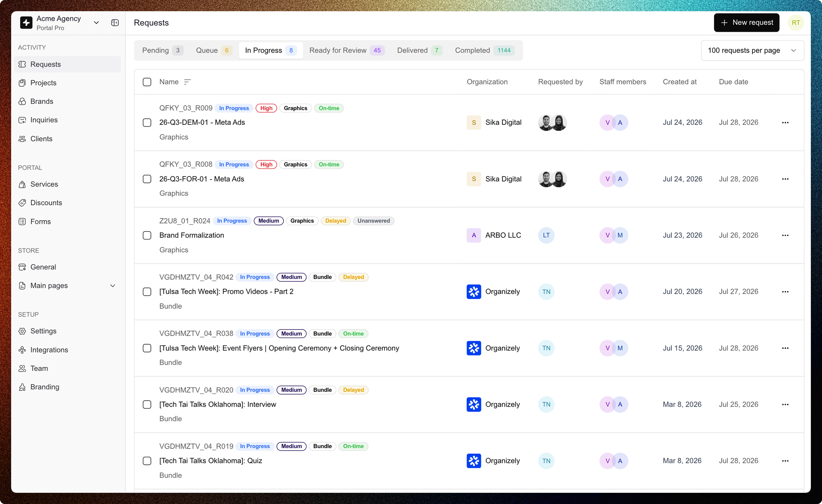Toggle the sidebar collapse icon
Screen dimensions: 822x504
(115, 23)
